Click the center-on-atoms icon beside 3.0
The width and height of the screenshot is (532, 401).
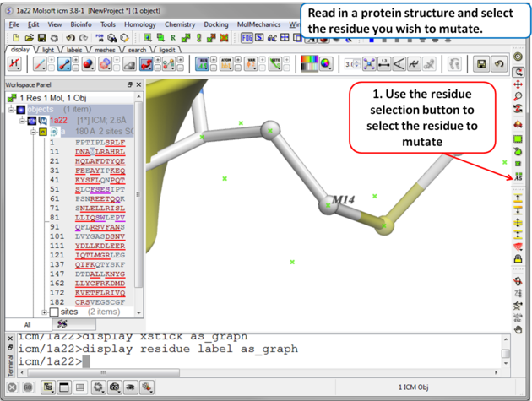[369, 64]
